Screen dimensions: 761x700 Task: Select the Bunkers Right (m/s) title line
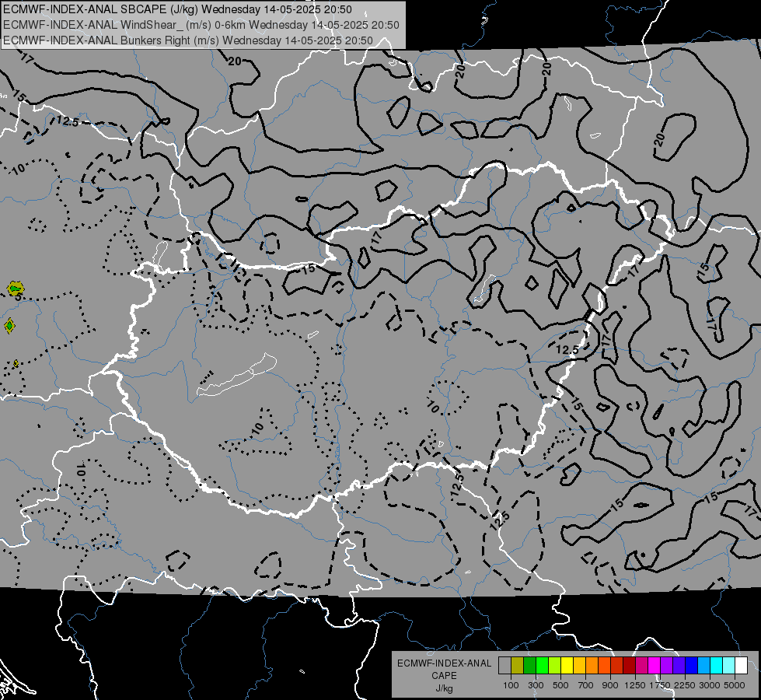188,40
